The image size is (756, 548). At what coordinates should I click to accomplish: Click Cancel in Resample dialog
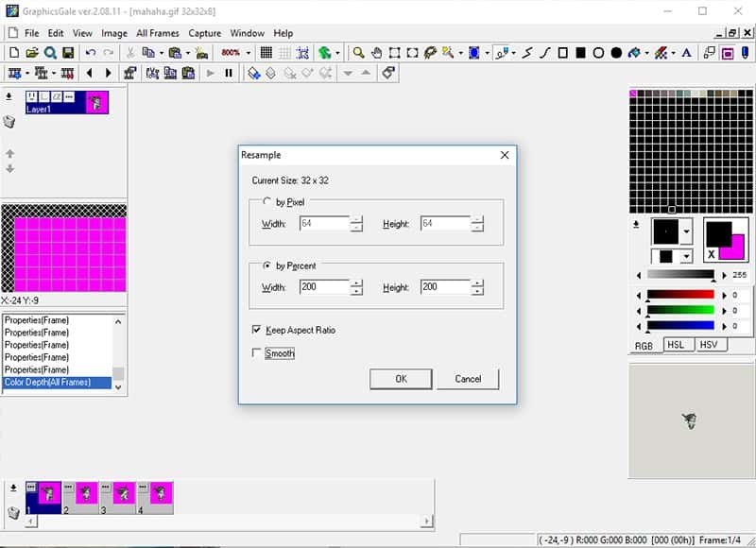468,379
